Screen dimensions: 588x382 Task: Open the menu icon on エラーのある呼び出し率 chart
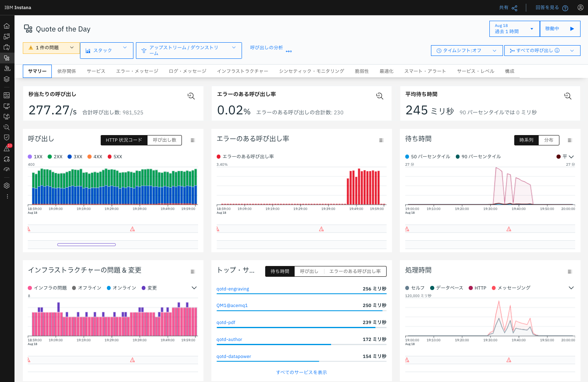tap(381, 140)
